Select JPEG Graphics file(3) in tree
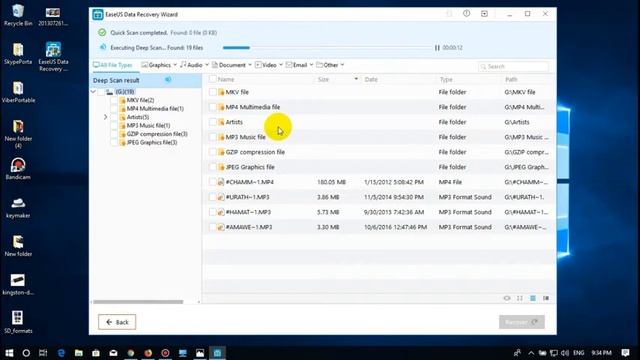640x360 pixels. tap(151, 142)
